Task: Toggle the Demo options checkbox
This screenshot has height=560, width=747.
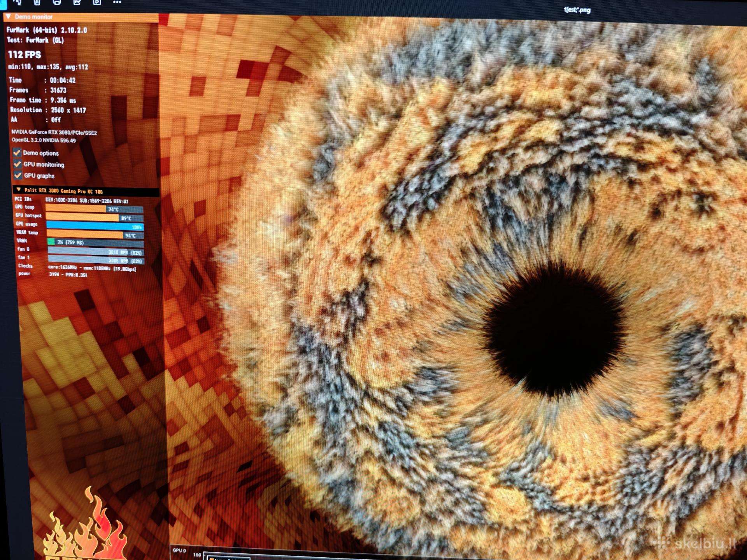Action: coord(17,152)
